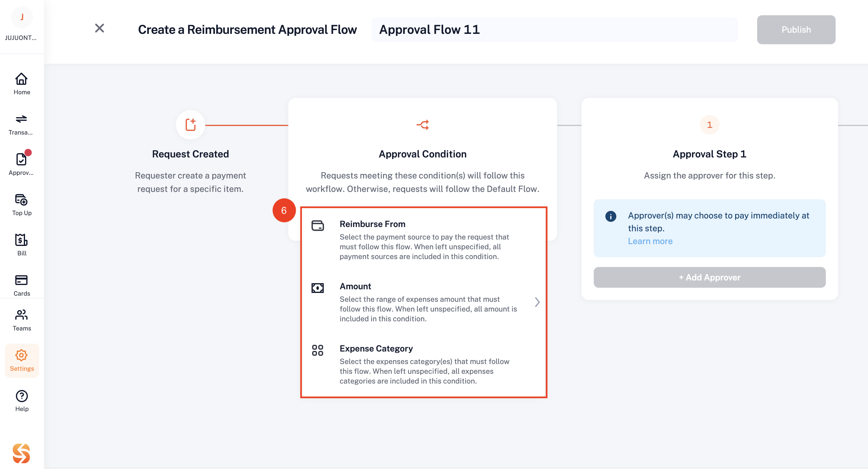868x469 pixels.
Task: Close the approval flow editor
Action: pyautogui.click(x=99, y=28)
